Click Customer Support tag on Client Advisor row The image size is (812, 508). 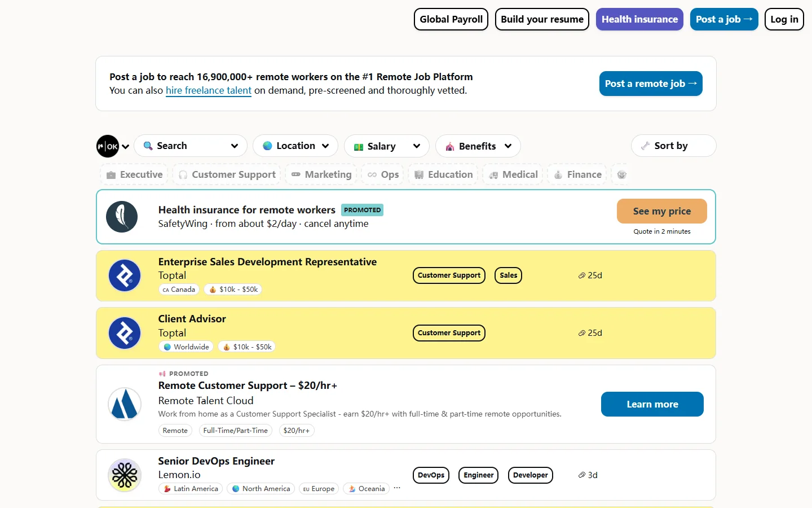coord(449,333)
